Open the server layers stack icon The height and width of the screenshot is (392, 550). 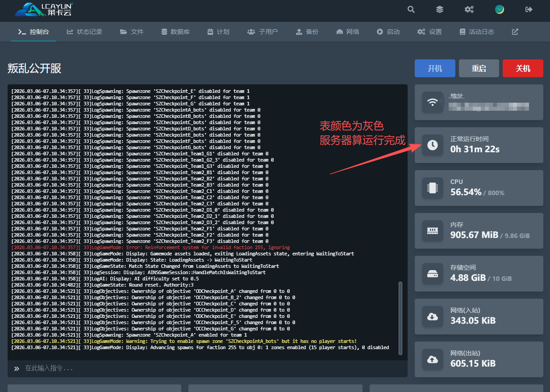440,9
